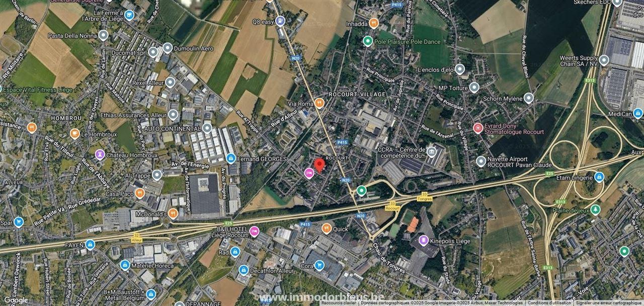
Task: Open the Raccourcis clavier button
Action: [x=339, y=303]
